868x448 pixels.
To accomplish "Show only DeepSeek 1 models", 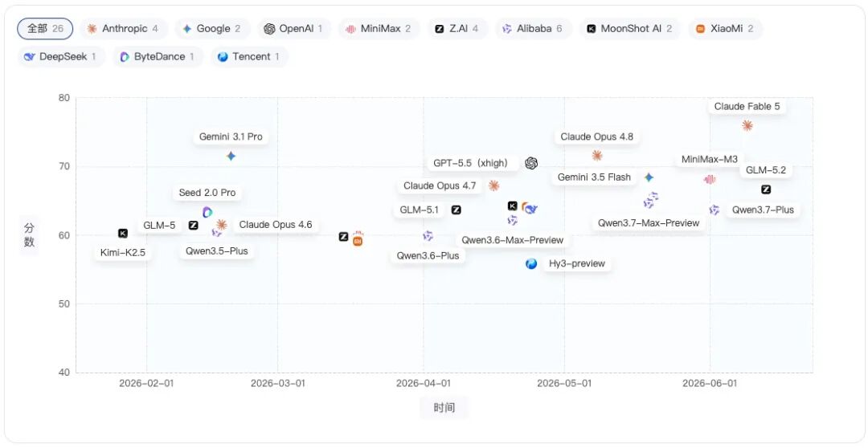I will (x=61, y=56).
